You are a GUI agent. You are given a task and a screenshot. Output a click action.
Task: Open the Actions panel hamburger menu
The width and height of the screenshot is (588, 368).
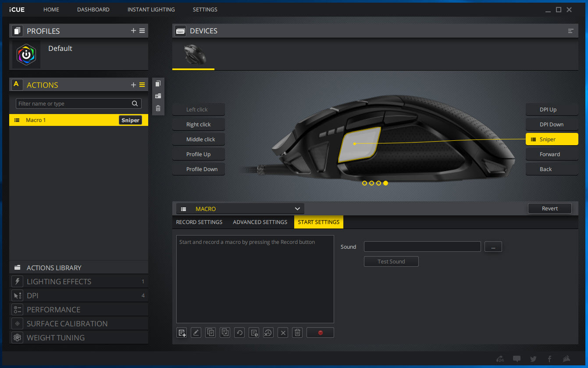pyautogui.click(x=142, y=85)
